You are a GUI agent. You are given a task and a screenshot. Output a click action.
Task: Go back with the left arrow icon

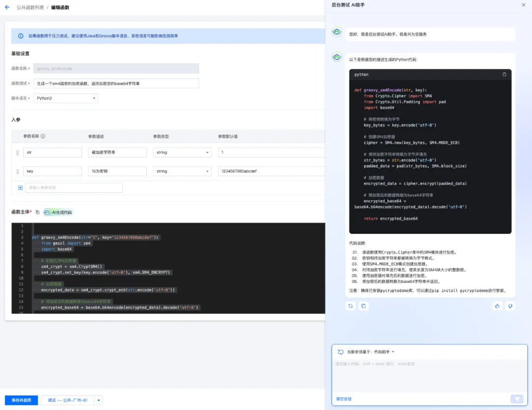[7, 7]
